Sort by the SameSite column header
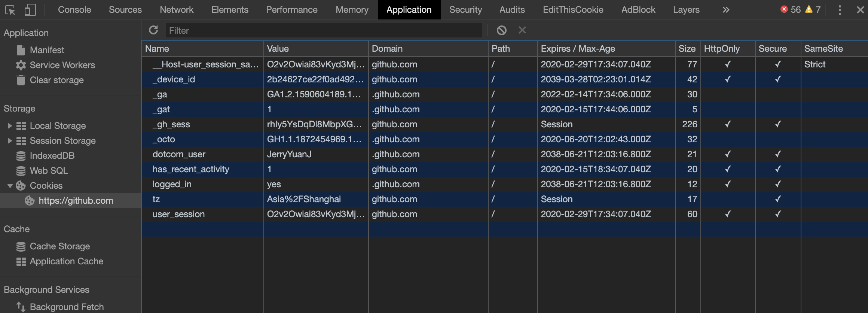Viewport: 868px width, 313px height. coord(834,49)
